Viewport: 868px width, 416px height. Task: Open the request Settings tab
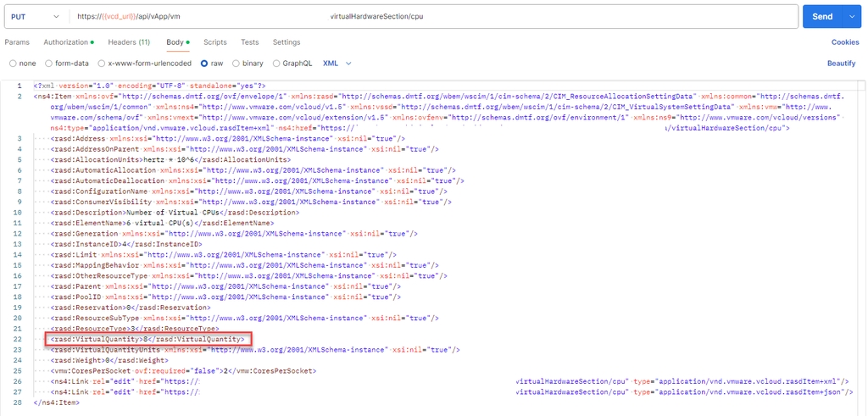[286, 42]
